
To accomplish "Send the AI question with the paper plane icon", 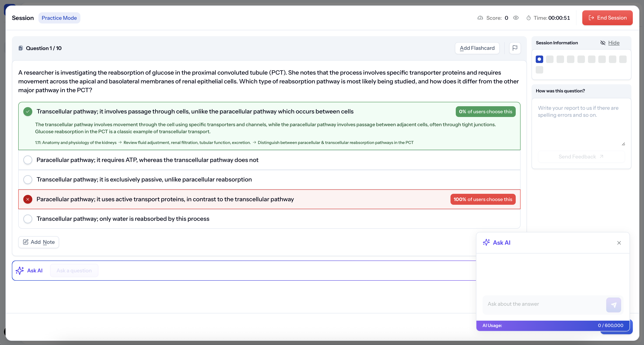I will click(x=613, y=305).
